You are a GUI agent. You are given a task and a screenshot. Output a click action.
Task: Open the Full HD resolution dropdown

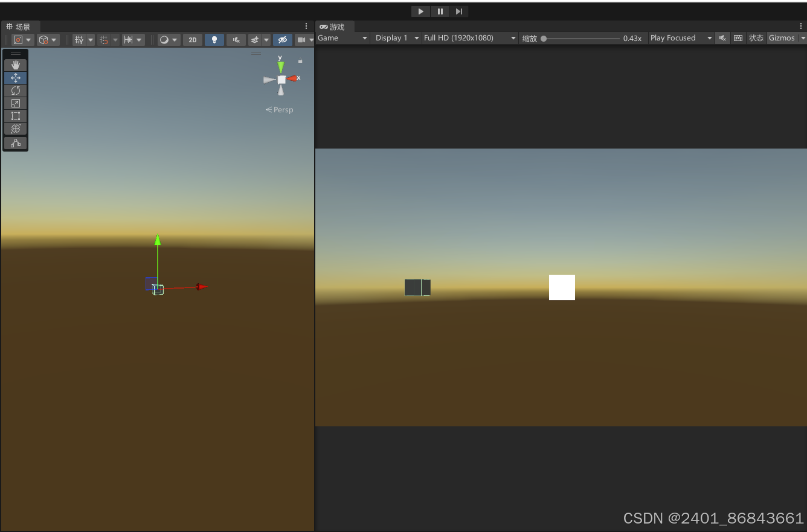click(x=470, y=37)
